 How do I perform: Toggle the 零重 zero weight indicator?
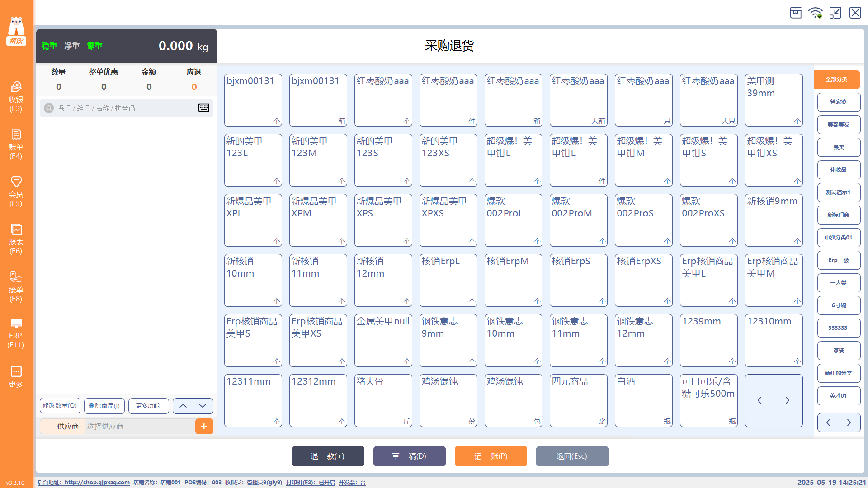(94, 46)
